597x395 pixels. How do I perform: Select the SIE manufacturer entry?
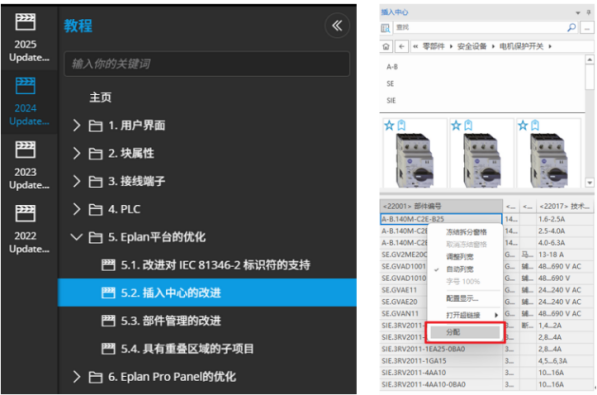click(x=391, y=100)
